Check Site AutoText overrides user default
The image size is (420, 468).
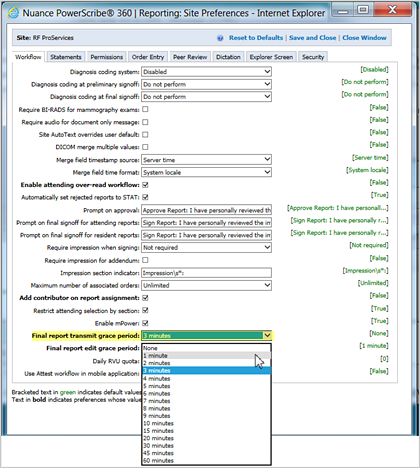tap(145, 135)
